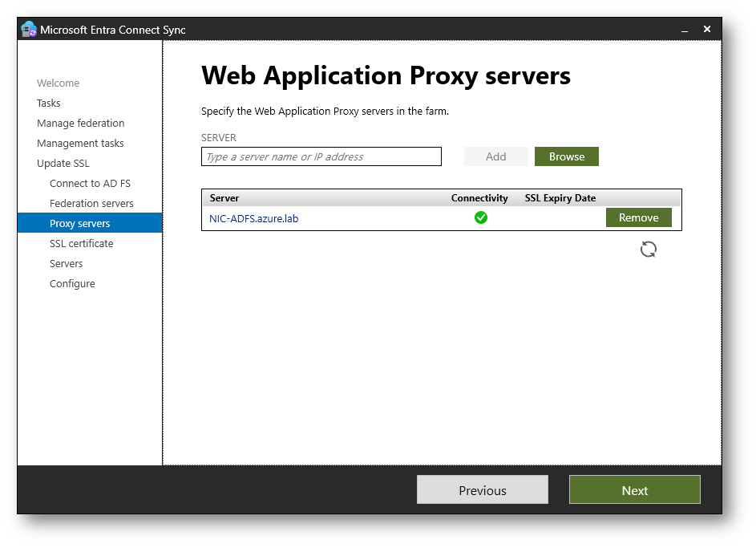Go to the Next step
This screenshot has height=548, width=756.
click(x=634, y=490)
